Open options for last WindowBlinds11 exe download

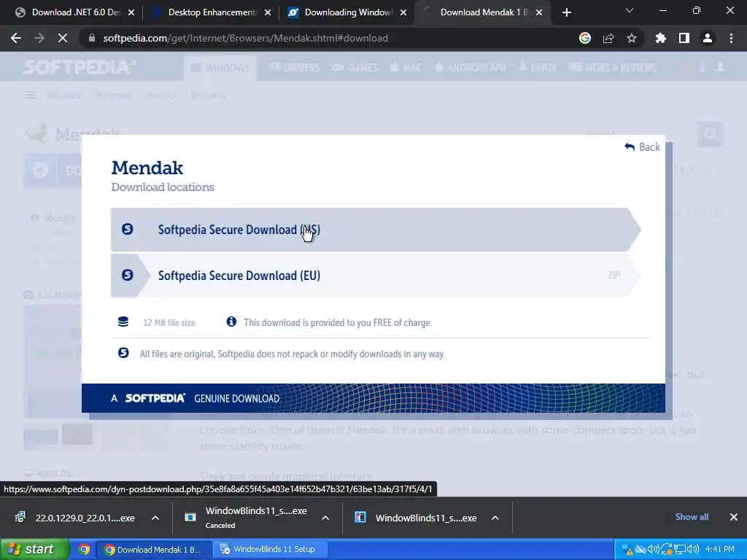click(x=495, y=518)
